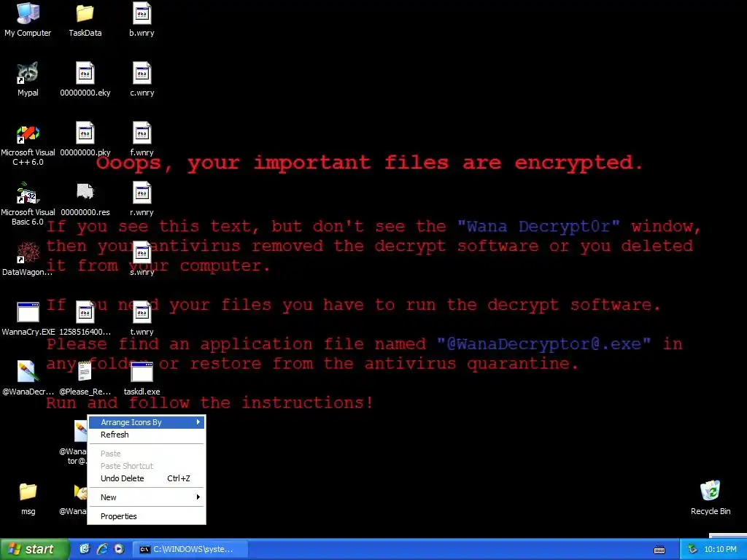Click the keyboard icon on the taskbar
Viewport: 747px width, 560px height.
pos(659,550)
